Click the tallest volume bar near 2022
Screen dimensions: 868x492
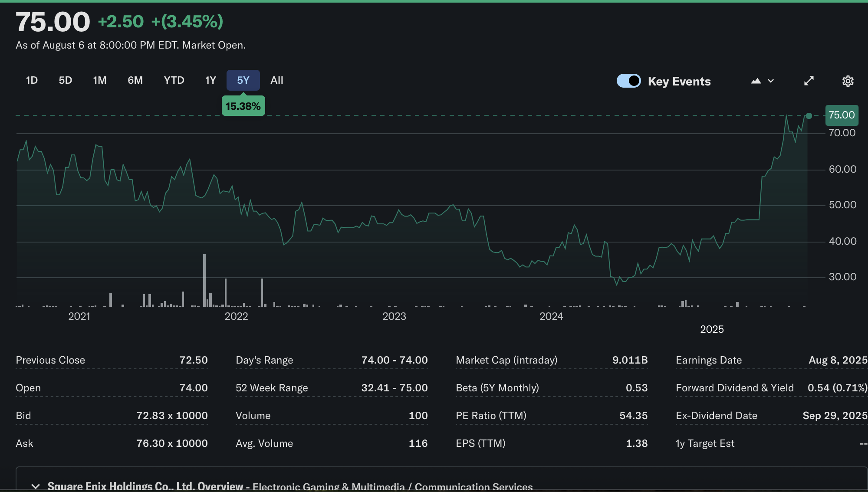pyautogui.click(x=204, y=280)
